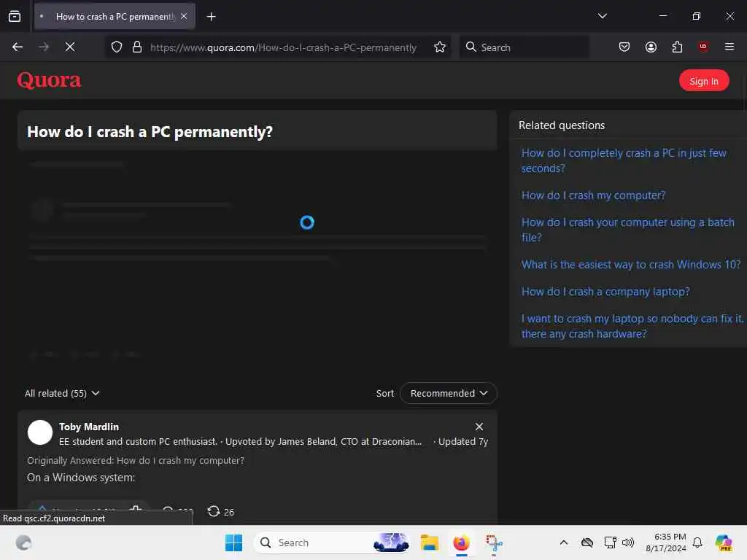Open volume speaker tray icon
This screenshot has height=560, width=747.
(628, 542)
